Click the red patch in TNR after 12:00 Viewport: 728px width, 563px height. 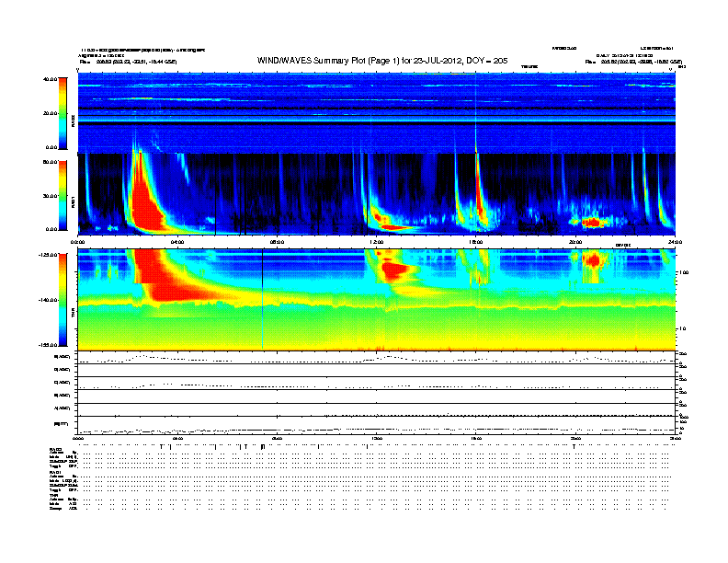[x=392, y=270]
